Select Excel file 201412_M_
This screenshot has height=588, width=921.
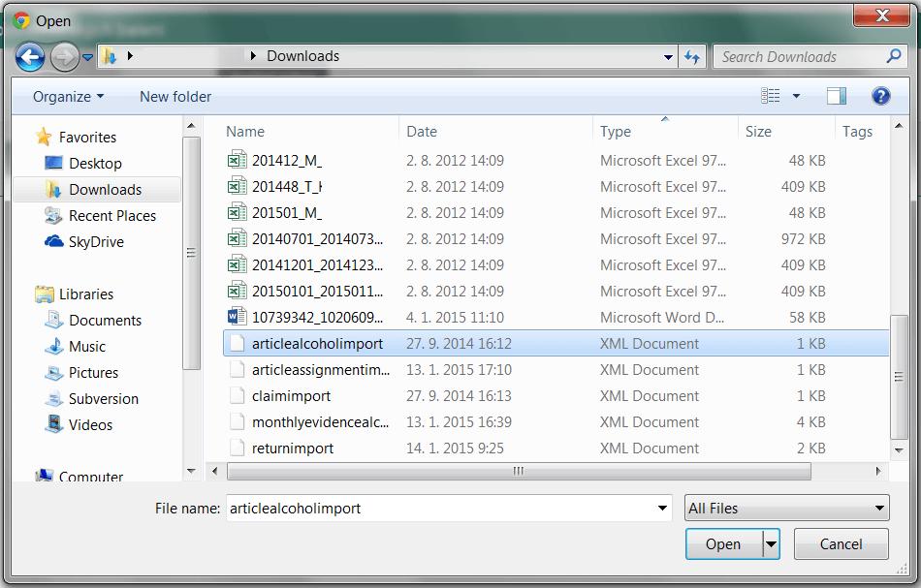coord(287,160)
